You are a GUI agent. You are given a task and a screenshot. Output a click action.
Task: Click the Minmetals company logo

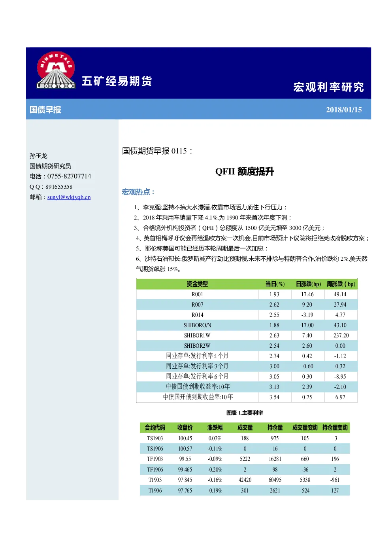coord(56,70)
